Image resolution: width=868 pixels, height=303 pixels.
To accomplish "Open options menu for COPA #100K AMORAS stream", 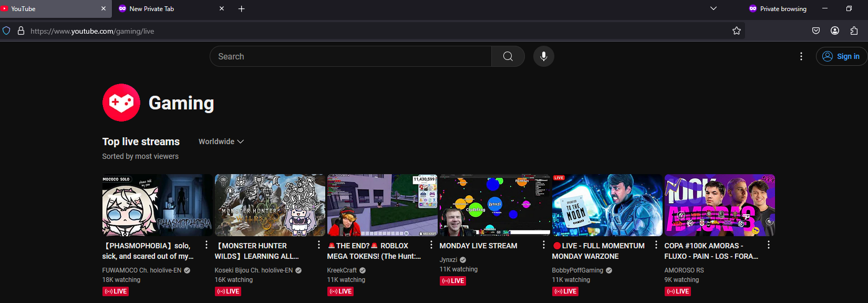I will tap(769, 245).
